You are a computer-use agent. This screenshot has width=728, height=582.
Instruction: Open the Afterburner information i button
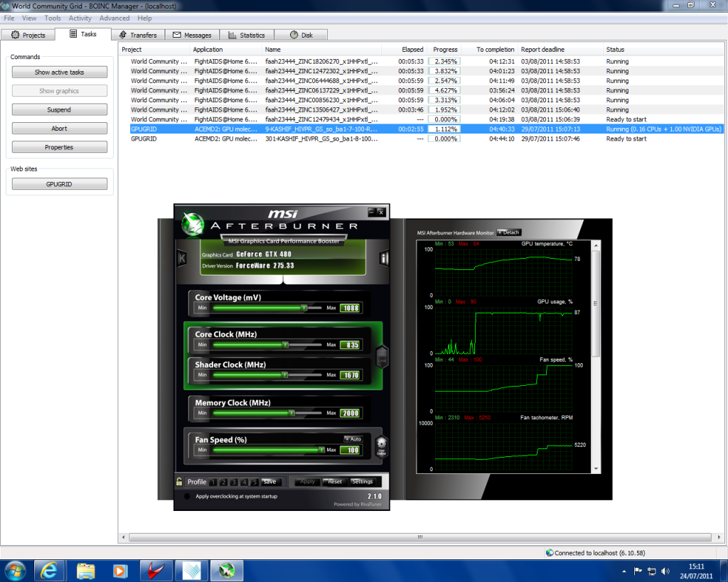(x=384, y=258)
